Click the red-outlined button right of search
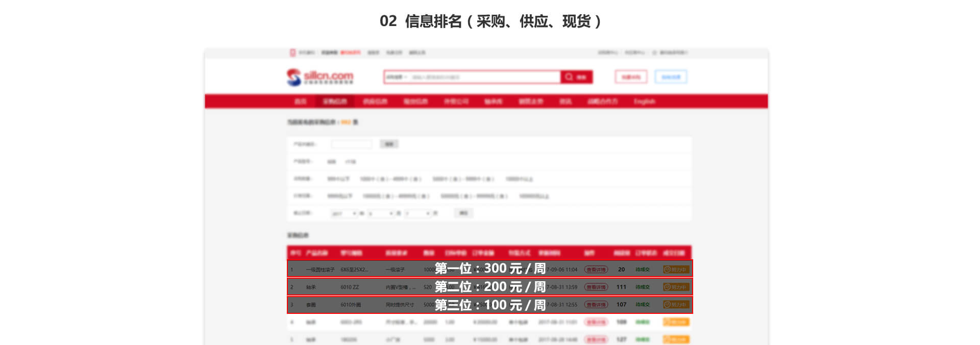Image resolution: width=980 pixels, height=345 pixels. (631, 77)
